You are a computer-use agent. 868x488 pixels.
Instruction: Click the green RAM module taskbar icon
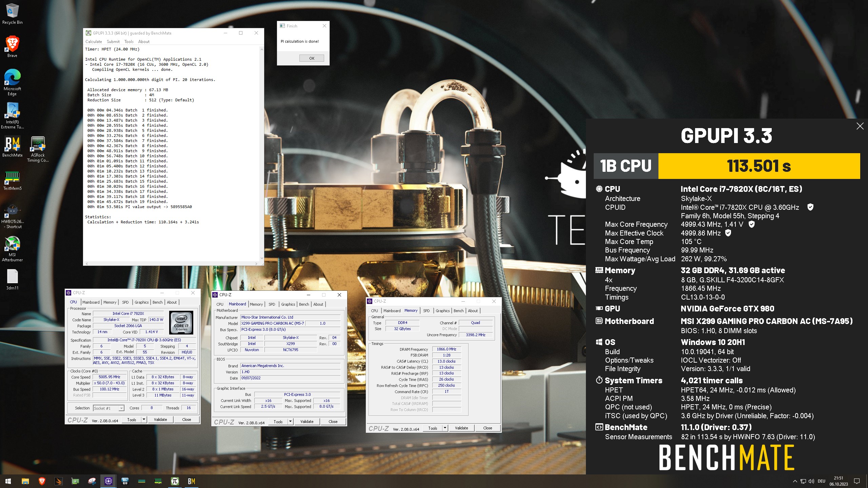(x=158, y=481)
